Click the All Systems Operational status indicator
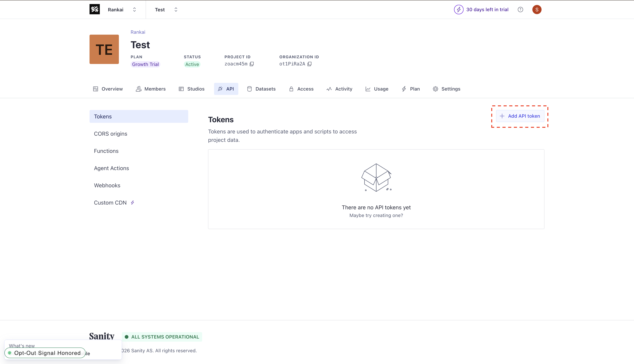This screenshot has height=364, width=634. [162, 337]
